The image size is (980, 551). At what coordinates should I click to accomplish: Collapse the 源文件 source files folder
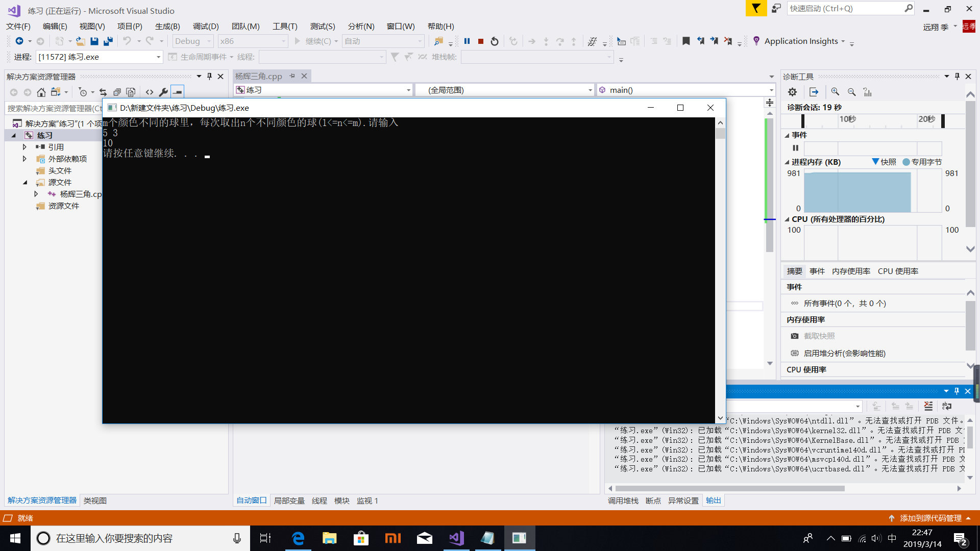click(x=24, y=182)
